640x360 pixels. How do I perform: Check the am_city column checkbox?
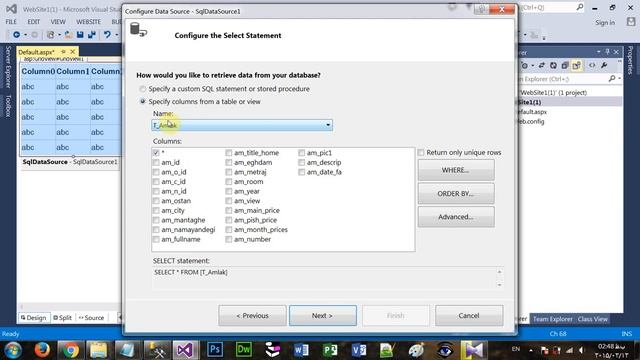click(x=156, y=211)
